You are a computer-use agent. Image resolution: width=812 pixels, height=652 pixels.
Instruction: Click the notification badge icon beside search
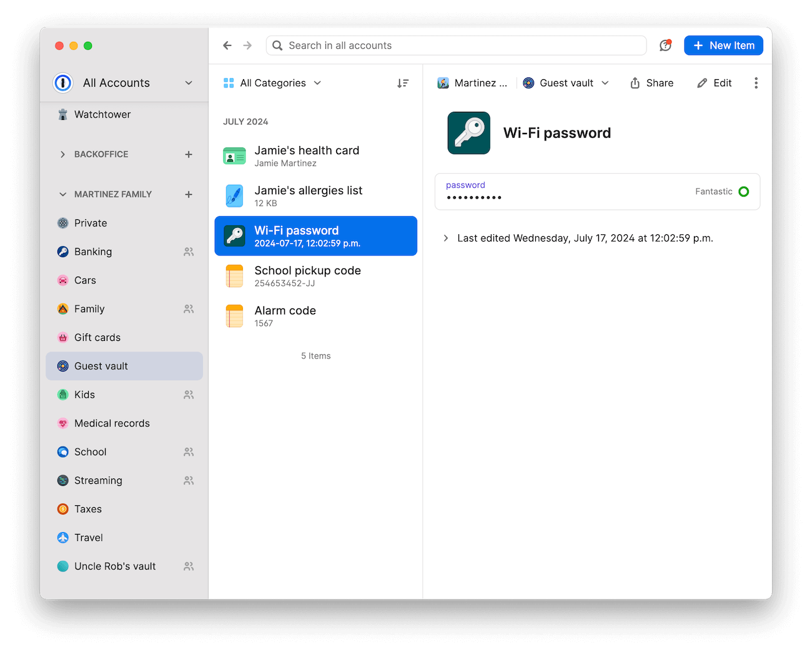pyautogui.click(x=665, y=45)
